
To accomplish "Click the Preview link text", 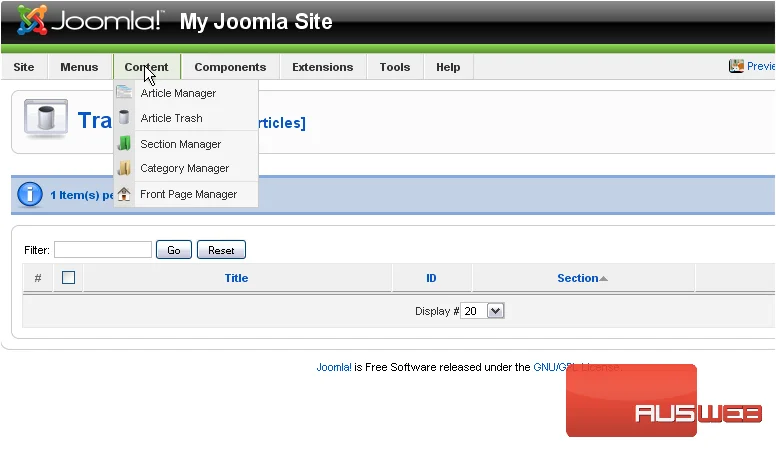I will [x=761, y=66].
